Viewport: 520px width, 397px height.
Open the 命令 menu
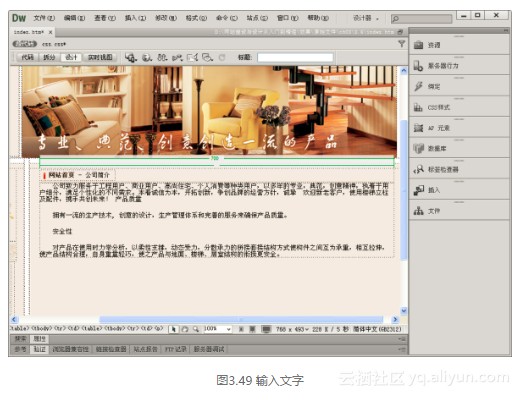pos(227,18)
